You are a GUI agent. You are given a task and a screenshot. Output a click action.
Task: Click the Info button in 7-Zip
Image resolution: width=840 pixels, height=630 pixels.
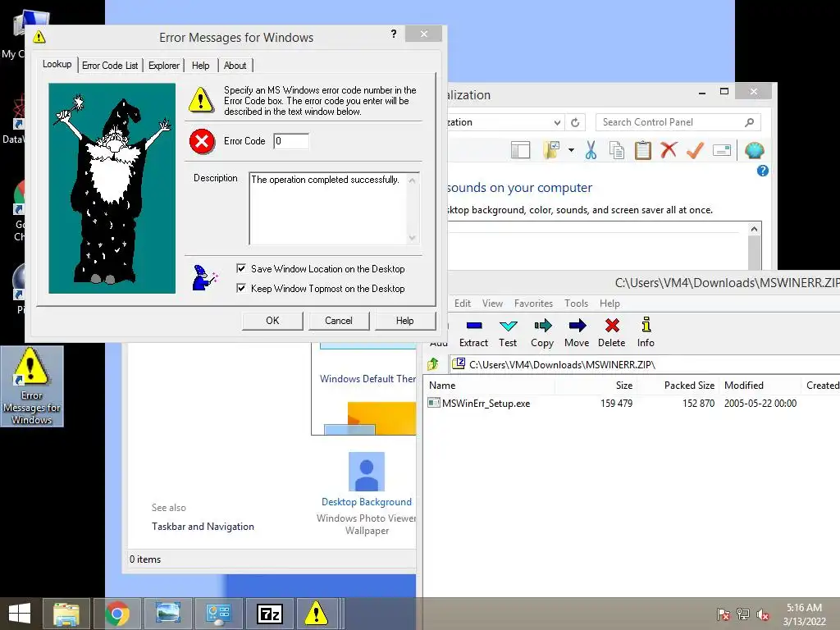[x=646, y=333]
